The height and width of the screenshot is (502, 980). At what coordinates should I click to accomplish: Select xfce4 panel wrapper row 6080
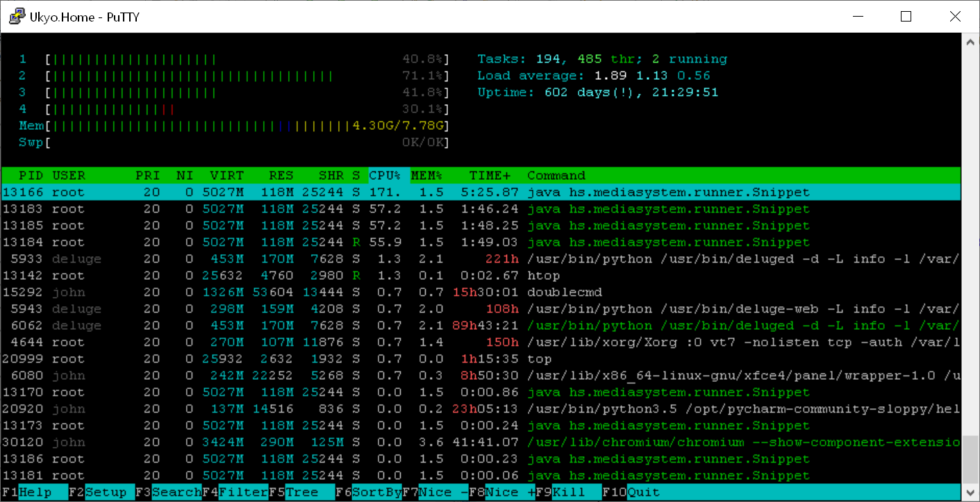pos(481,376)
